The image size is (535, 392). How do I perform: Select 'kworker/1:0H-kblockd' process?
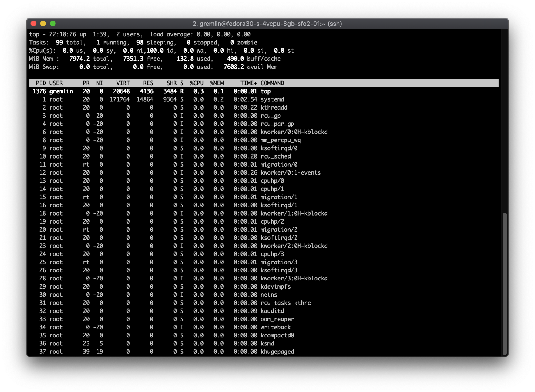(294, 213)
